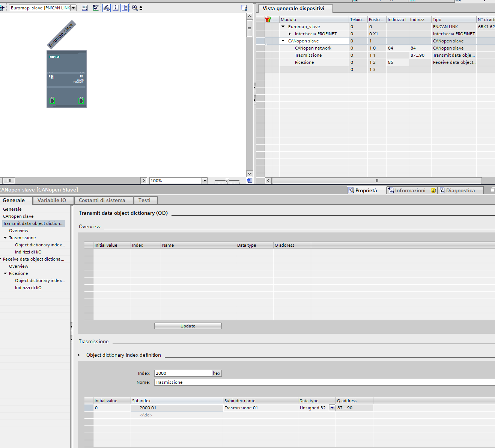The image size is (495, 448).
Task: Click the Informazioni tab icon
Action: [391, 190]
